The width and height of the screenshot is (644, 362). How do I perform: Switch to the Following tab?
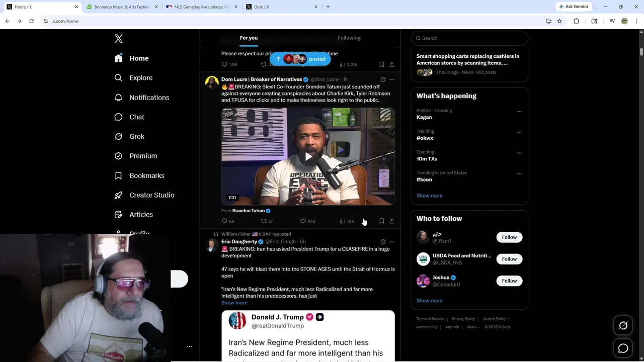349,38
